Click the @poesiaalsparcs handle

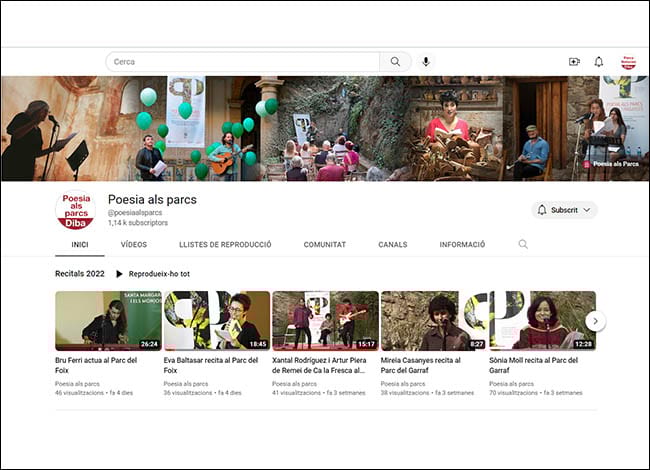(x=135, y=213)
